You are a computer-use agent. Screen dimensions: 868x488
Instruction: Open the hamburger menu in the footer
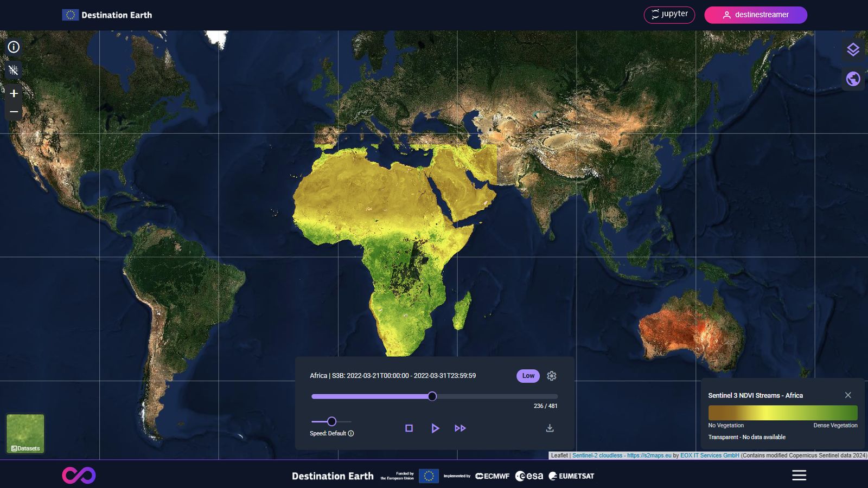799,475
